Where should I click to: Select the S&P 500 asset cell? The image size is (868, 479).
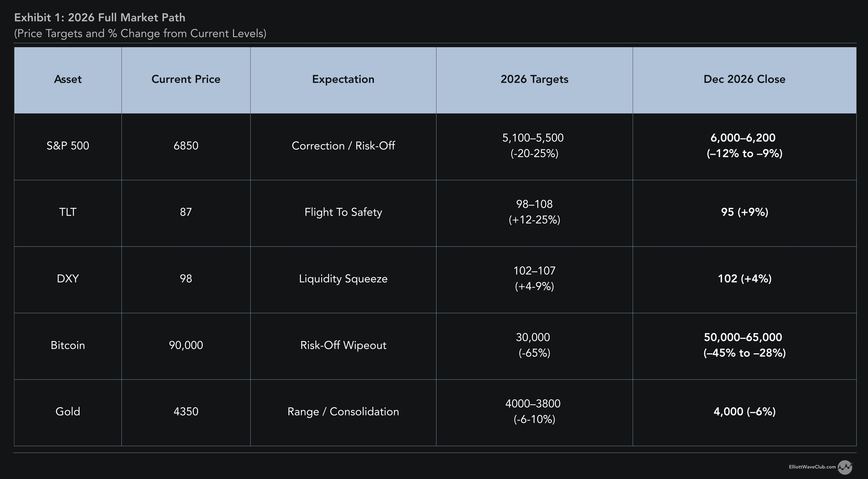[x=68, y=146]
